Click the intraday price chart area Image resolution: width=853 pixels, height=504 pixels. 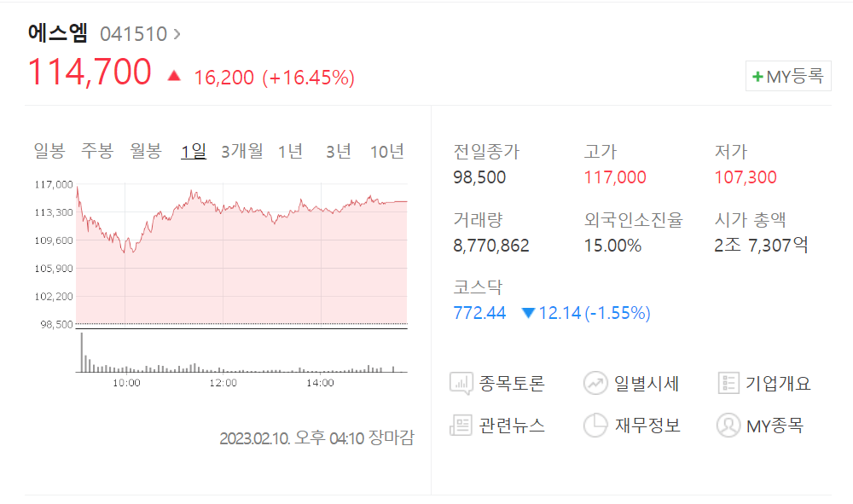pos(241,256)
